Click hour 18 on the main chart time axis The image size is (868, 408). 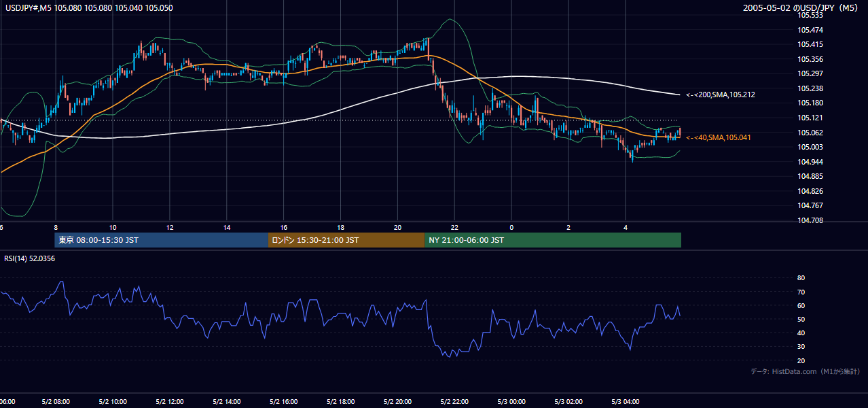[341, 228]
